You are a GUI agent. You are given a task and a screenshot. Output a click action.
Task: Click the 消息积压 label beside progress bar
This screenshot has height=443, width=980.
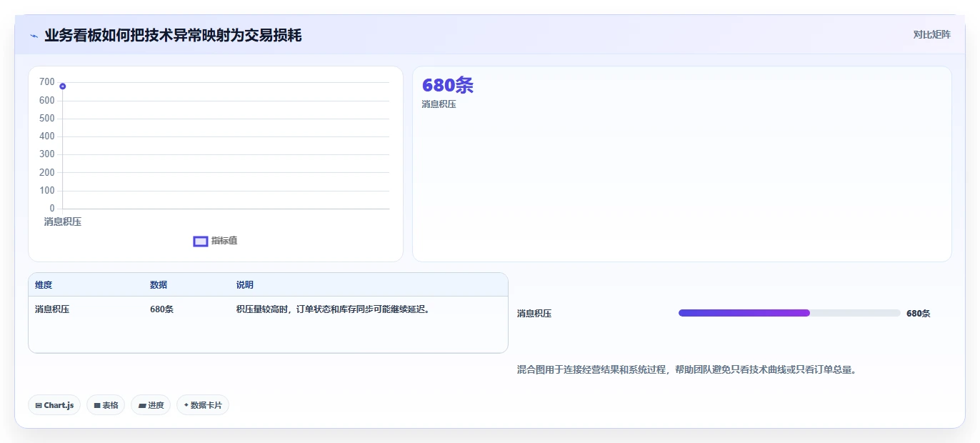tap(534, 314)
